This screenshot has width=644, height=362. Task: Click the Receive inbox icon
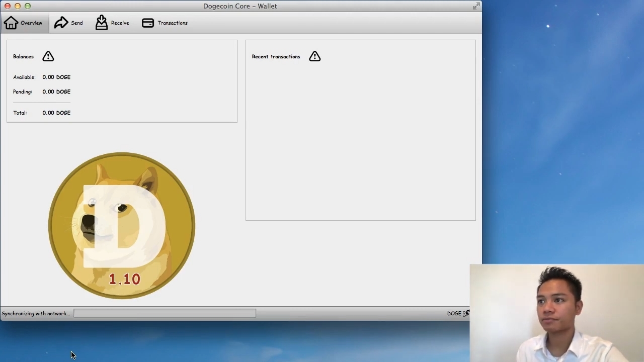coord(102,23)
